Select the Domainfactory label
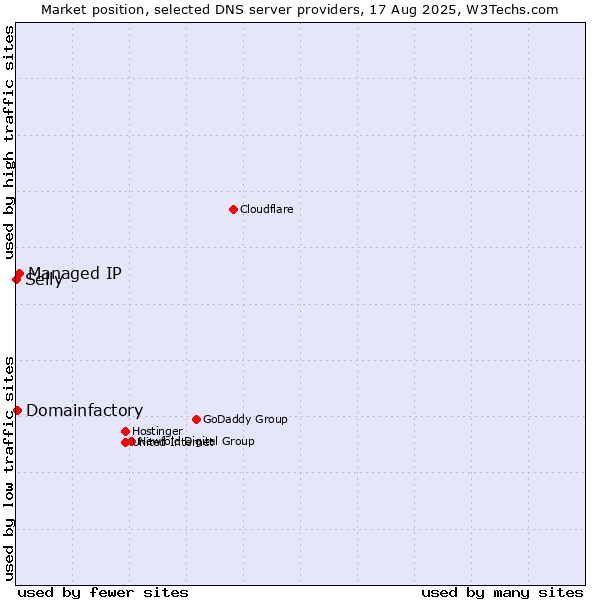Screen dimensions: 600x600 (85, 410)
